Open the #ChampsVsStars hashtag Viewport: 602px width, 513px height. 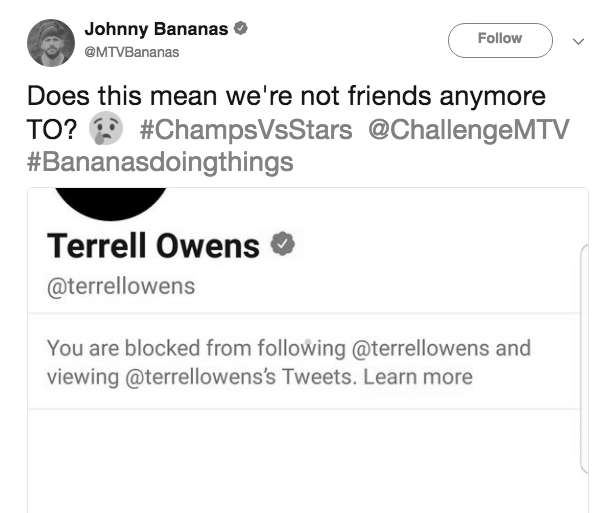tap(246, 129)
